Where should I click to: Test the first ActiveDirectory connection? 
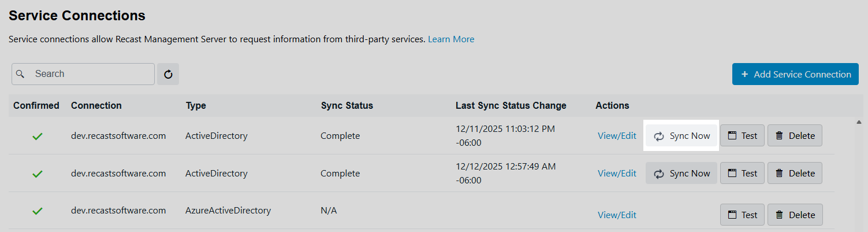click(x=742, y=136)
